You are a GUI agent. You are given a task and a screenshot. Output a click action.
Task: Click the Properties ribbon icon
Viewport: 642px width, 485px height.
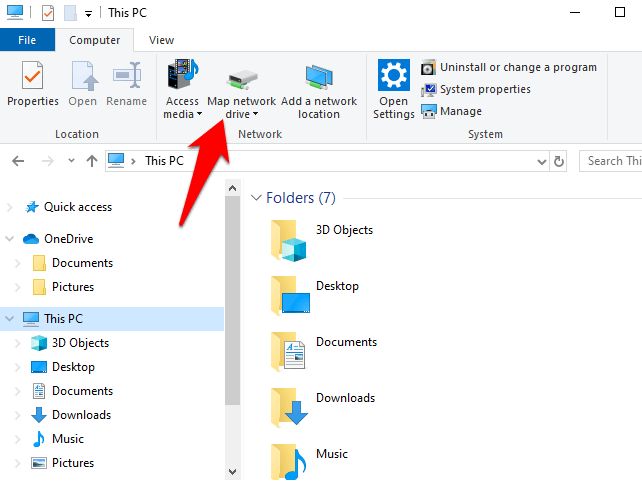pos(32,76)
